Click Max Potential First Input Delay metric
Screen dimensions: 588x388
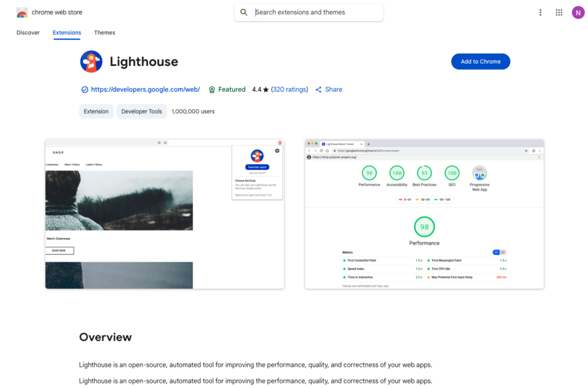(467, 277)
